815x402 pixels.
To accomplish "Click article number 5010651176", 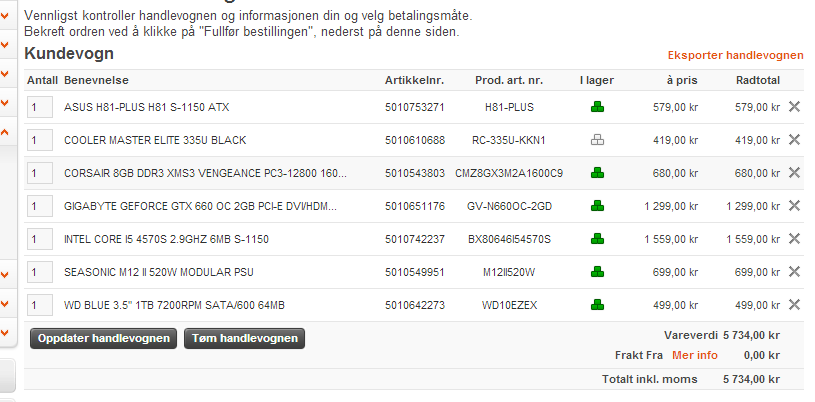I will coord(415,206).
